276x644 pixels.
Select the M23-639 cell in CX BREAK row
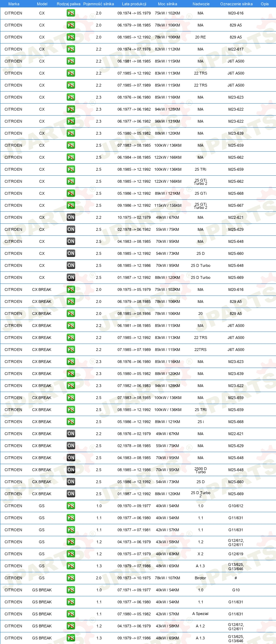[236, 374]
